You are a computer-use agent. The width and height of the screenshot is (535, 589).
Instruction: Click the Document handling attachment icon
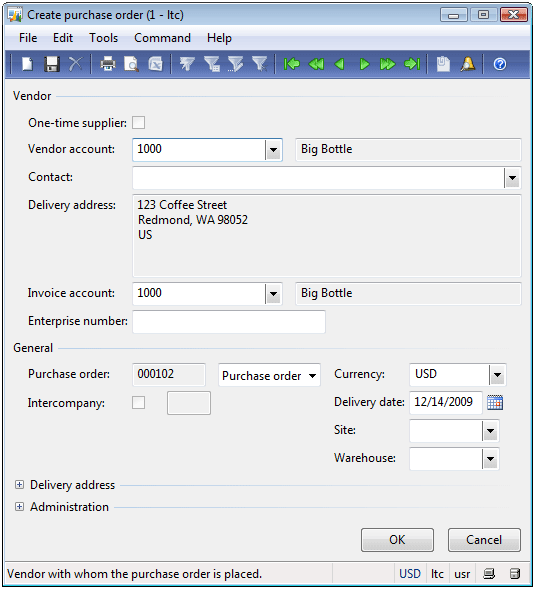[x=443, y=64]
